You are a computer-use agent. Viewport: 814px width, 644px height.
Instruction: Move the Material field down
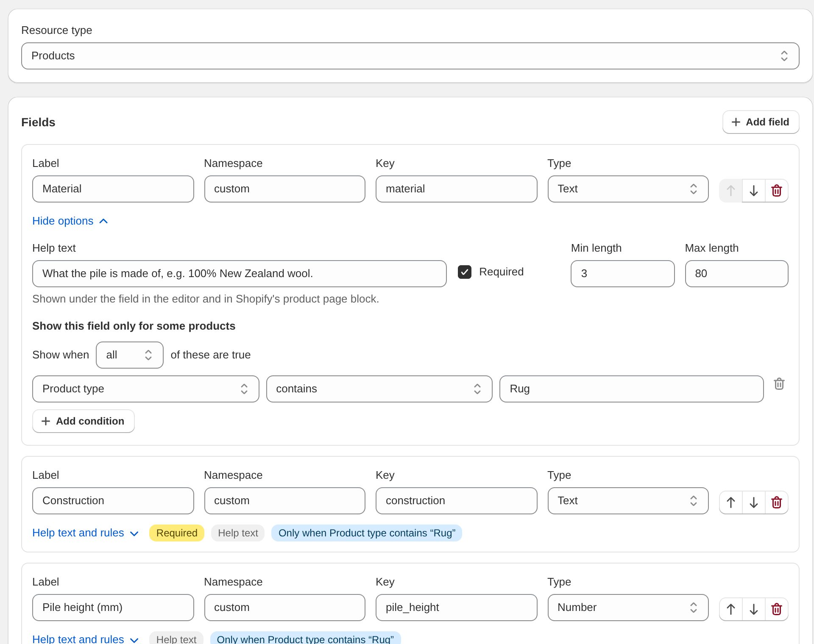(x=753, y=191)
